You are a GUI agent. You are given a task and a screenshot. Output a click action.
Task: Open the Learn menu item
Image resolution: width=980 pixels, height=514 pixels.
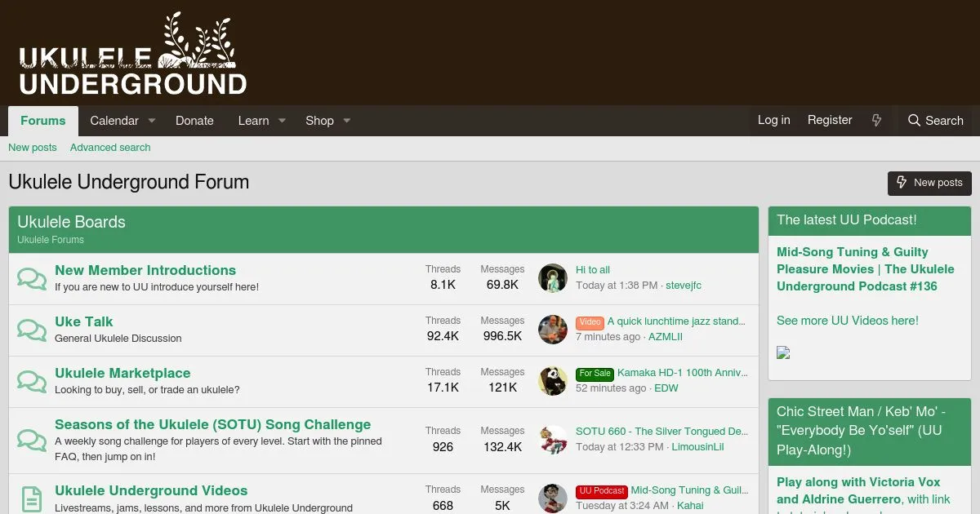pyautogui.click(x=253, y=121)
